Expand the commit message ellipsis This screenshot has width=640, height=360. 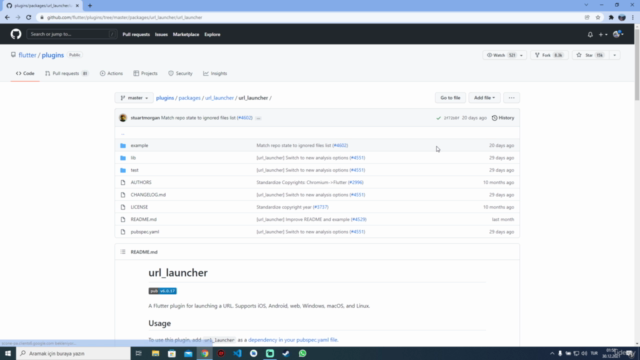click(258, 118)
